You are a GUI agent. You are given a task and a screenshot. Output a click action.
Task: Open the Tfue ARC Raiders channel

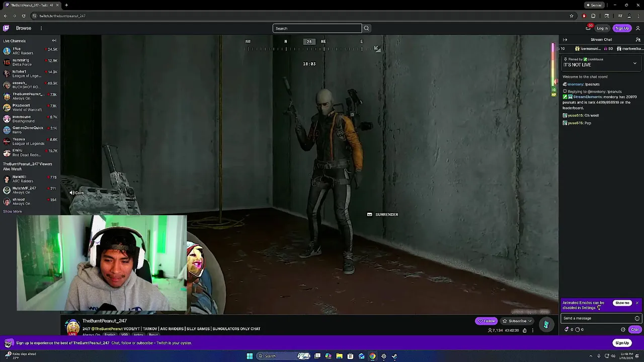coord(30,51)
